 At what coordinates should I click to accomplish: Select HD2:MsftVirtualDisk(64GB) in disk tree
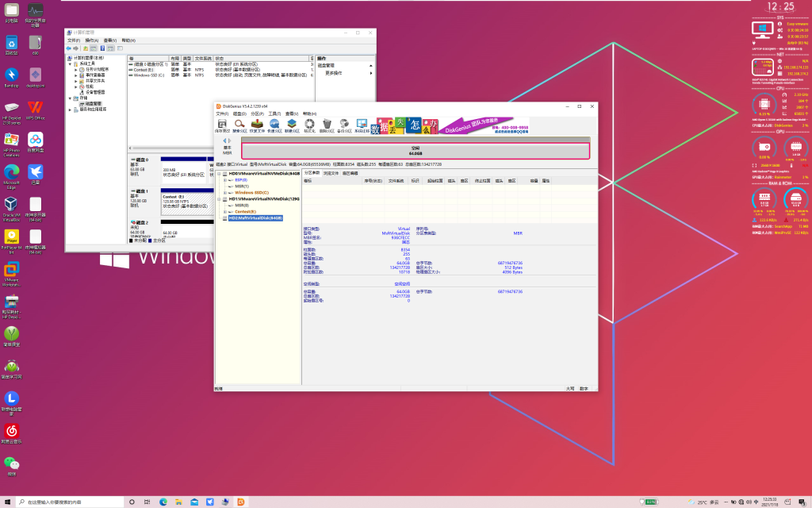255,218
